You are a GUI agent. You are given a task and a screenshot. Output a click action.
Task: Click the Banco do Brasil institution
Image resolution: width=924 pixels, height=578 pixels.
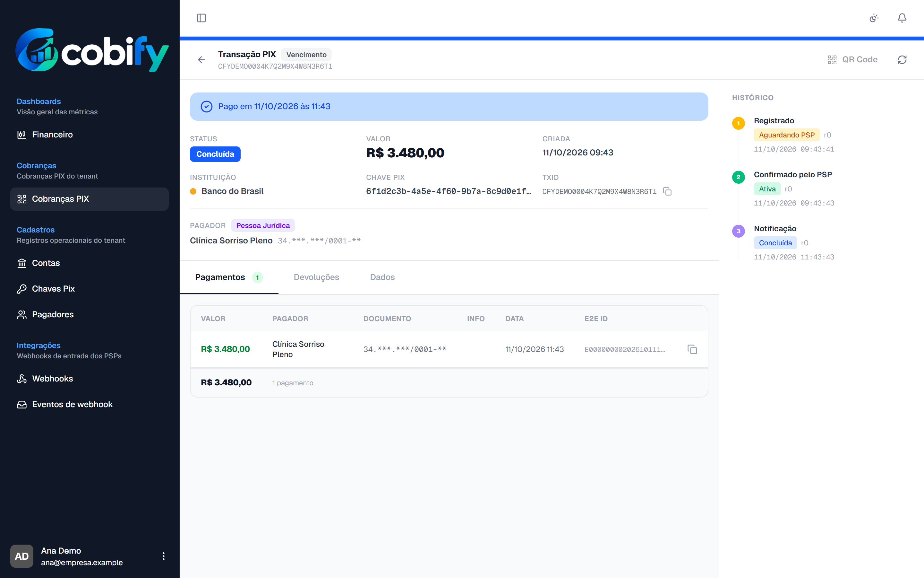pos(227,191)
